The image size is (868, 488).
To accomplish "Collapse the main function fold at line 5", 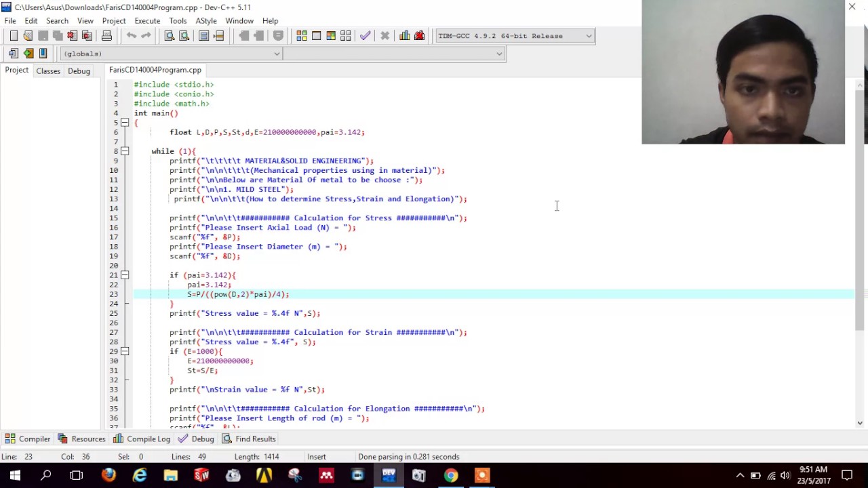I will (x=125, y=123).
